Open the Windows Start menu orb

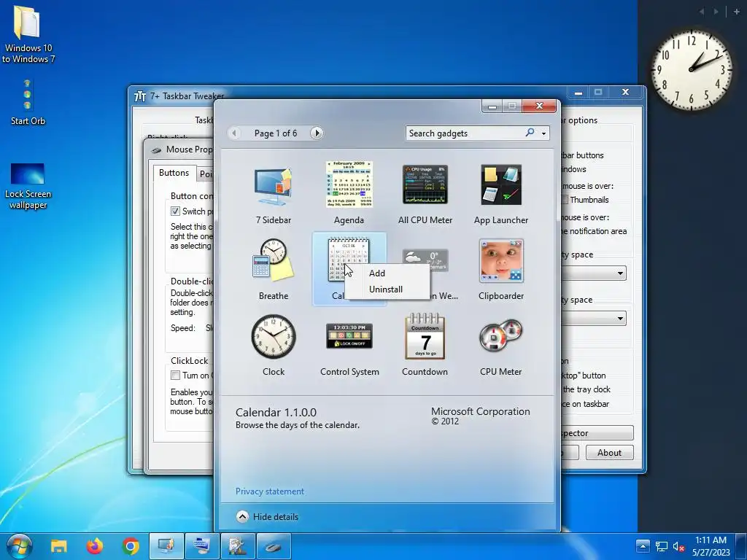20,545
